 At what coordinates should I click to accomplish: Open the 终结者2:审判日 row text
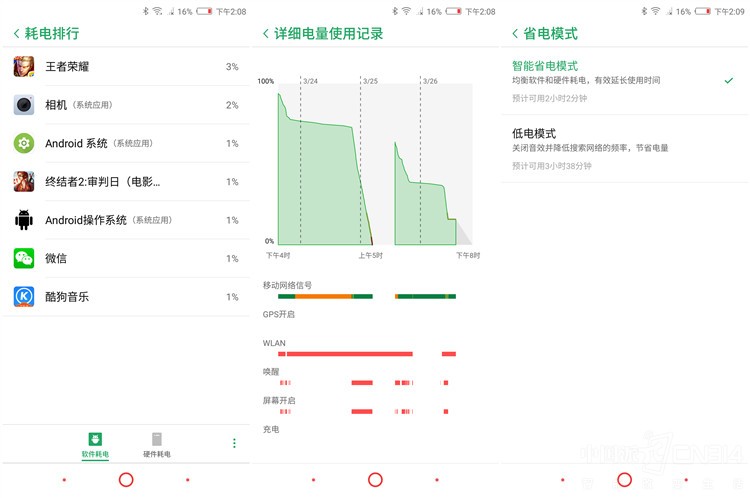(103, 182)
